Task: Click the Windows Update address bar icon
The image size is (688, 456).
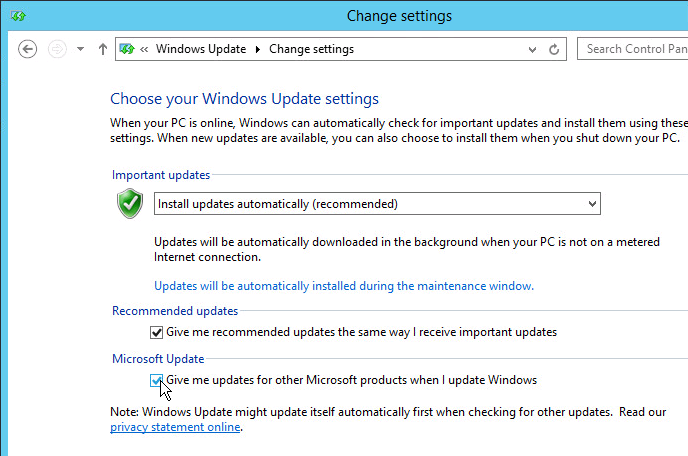Action: click(x=127, y=49)
